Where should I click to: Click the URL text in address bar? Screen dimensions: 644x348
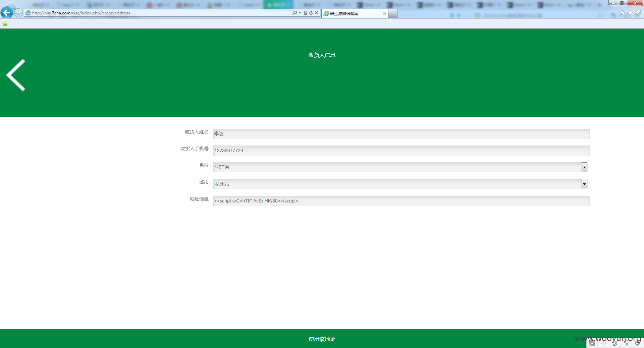pyautogui.click(x=81, y=13)
